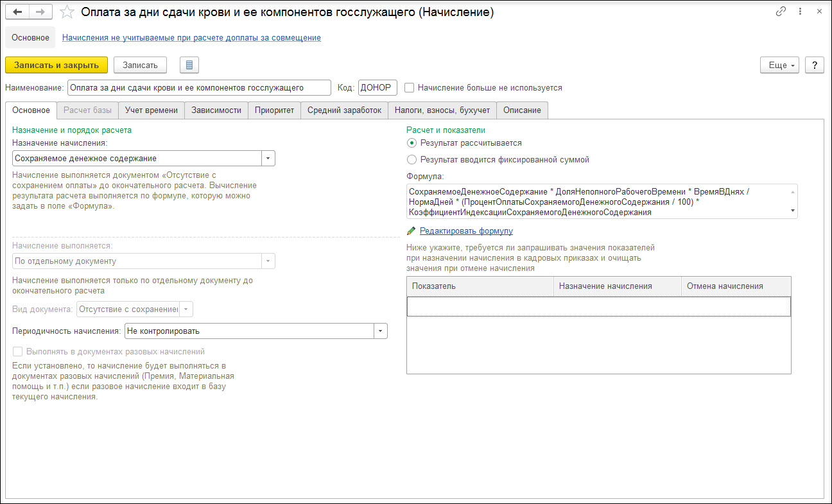832x504 pixels.
Task: Go forward with the right arrow button
Action: [40, 12]
